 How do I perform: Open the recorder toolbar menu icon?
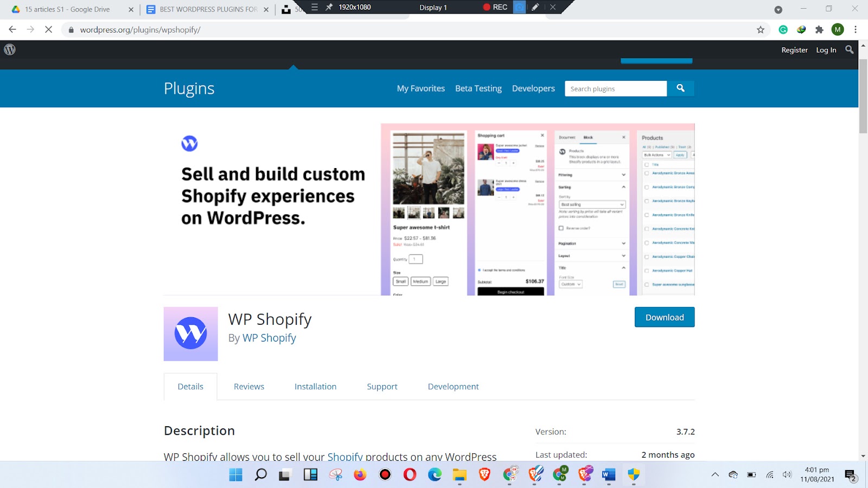pyautogui.click(x=315, y=7)
